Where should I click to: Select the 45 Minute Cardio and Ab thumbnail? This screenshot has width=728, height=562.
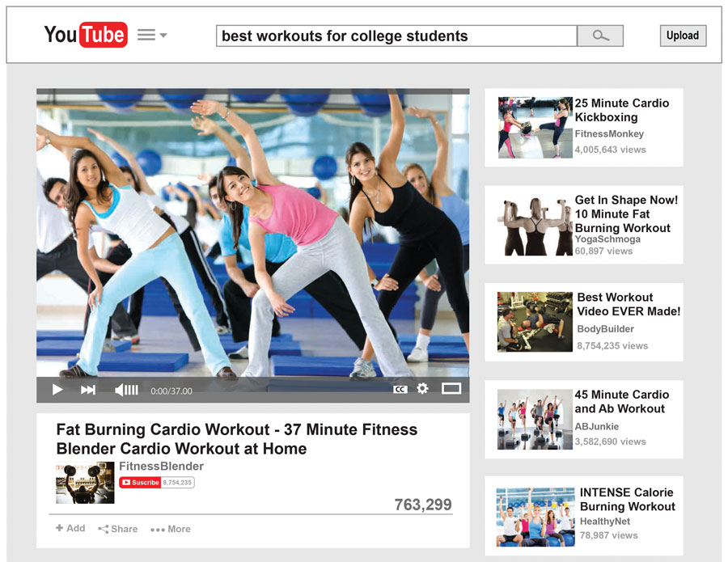click(x=533, y=418)
